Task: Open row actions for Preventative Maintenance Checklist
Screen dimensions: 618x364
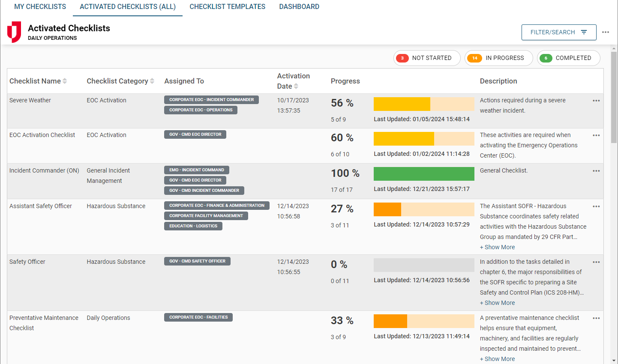Action: point(596,318)
